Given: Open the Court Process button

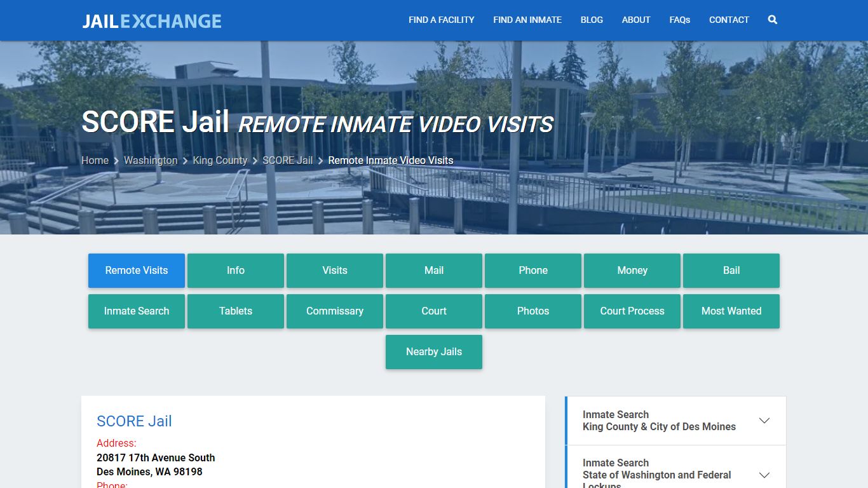Looking at the screenshot, I should pyautogui.click(x=632, y=311).
